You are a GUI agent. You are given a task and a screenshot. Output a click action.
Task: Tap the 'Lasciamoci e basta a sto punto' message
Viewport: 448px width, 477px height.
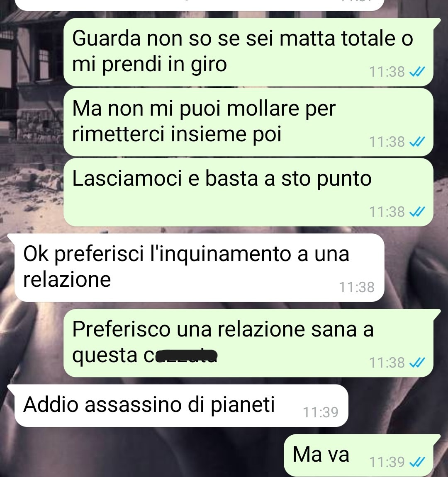(248, 192)
